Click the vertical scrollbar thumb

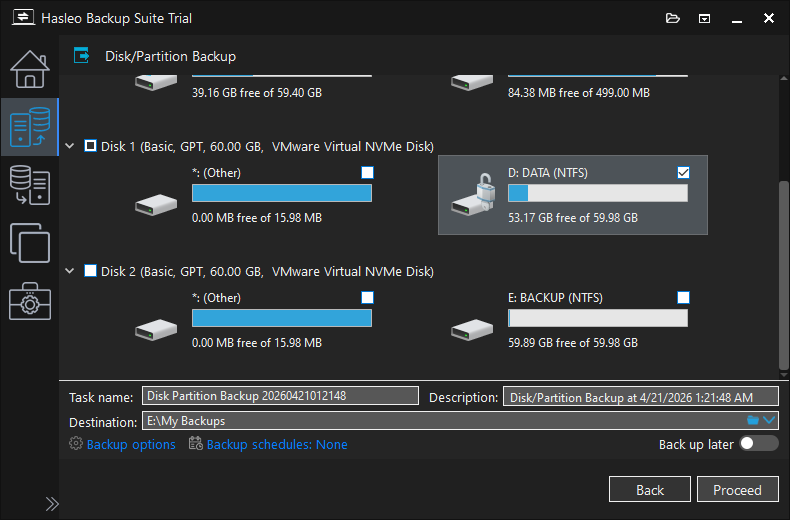[x=783, y=276]
